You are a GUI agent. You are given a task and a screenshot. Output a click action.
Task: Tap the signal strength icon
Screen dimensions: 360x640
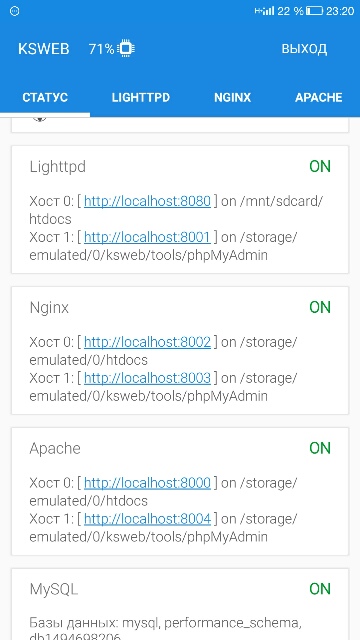264,11
